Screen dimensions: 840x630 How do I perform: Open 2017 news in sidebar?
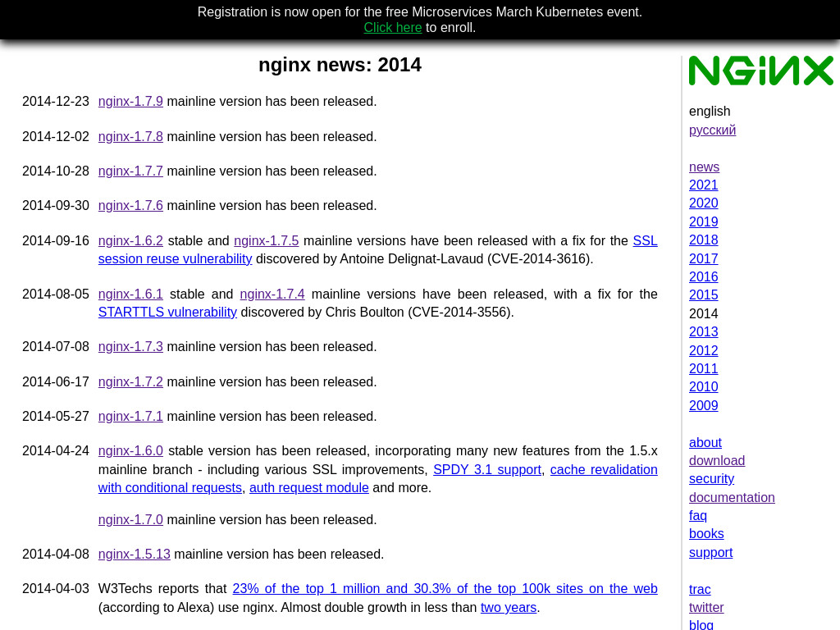pos(703,258)
